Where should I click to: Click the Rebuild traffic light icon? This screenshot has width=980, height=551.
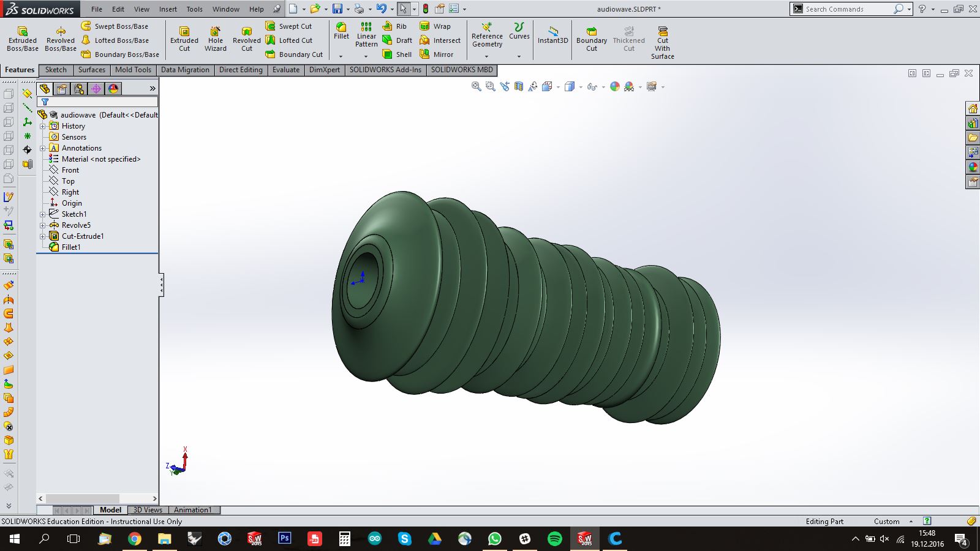pos(425,9)
